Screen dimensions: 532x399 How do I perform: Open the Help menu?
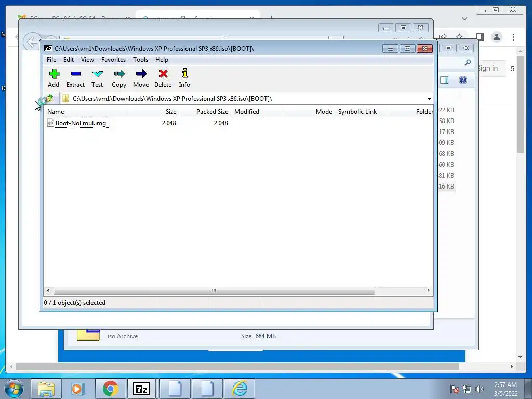(162, 60)
